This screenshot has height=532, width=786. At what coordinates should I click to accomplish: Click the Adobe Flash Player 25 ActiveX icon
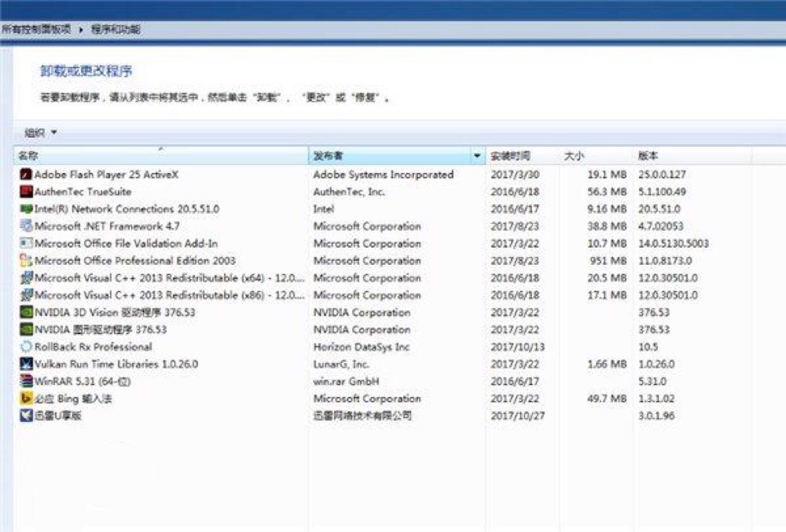tap(26, 174)
